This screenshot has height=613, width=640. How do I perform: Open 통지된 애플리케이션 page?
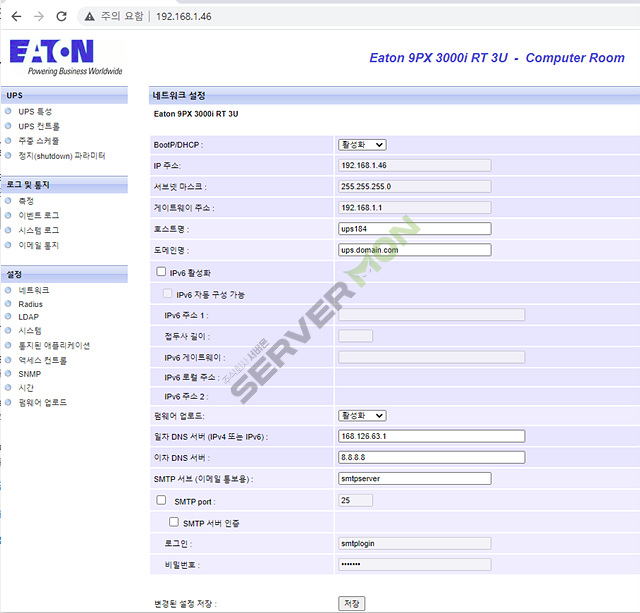pos(54,345)
